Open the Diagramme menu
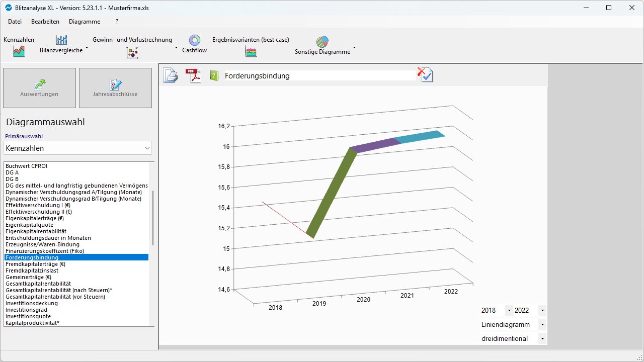The height and width of the screenshot is (362, 644). click(x=85, y=22)
